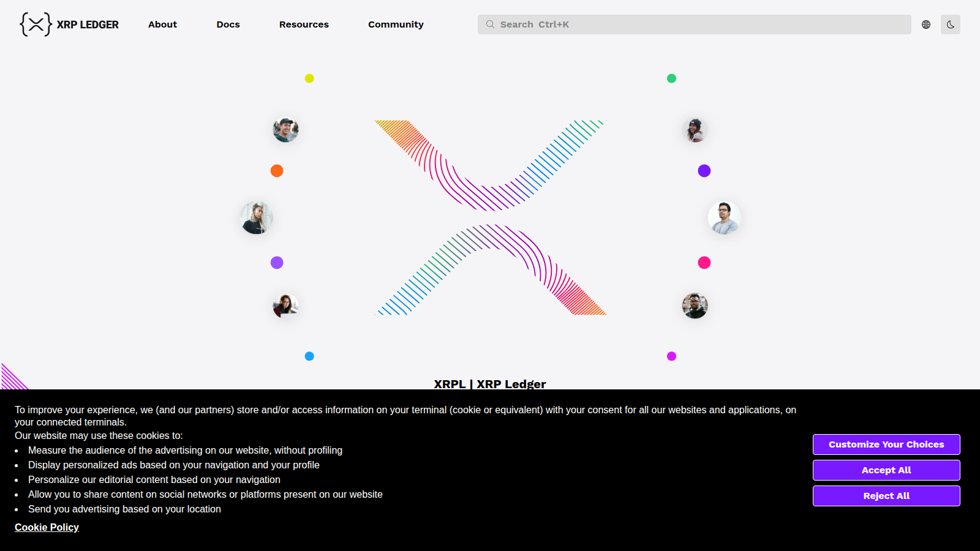Click the woman in beanie avatar

695,130
